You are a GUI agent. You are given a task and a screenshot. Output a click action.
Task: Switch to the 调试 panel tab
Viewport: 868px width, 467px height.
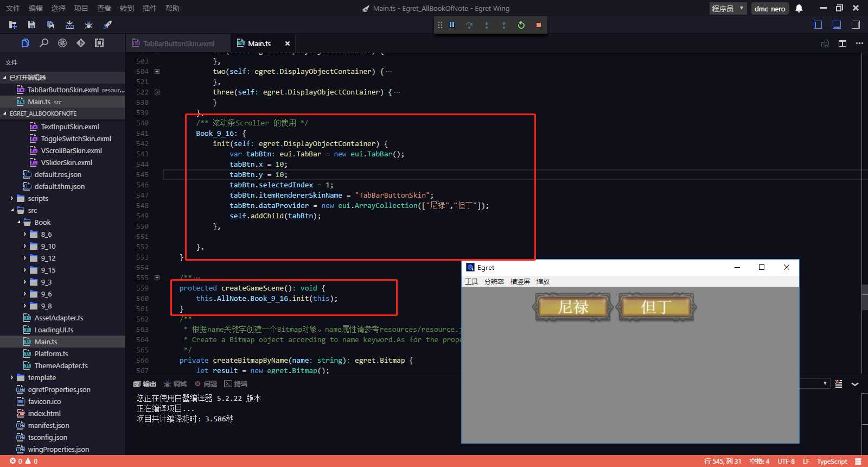coord(175,384)
